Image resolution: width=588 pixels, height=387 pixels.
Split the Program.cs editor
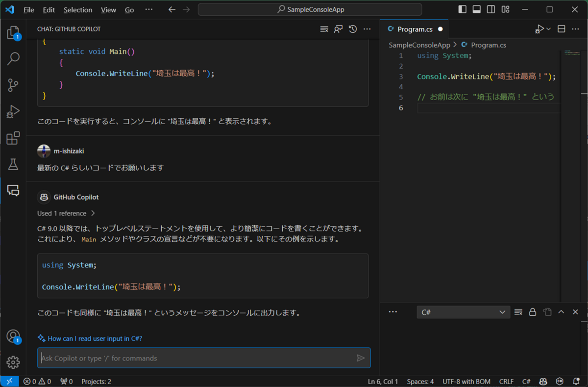point(561,29)
